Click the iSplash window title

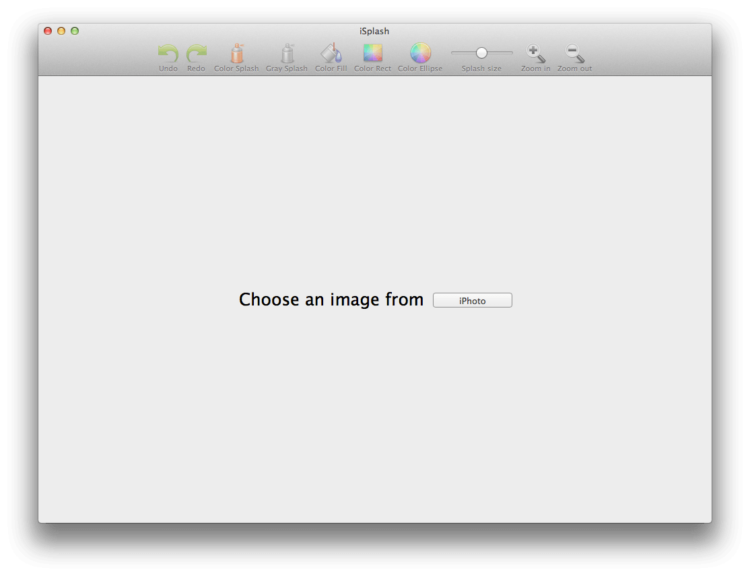point(375,31)
